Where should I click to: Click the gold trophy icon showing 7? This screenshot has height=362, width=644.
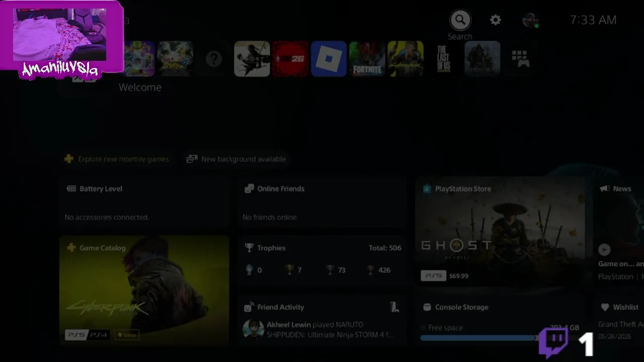[x=289, y=270]
